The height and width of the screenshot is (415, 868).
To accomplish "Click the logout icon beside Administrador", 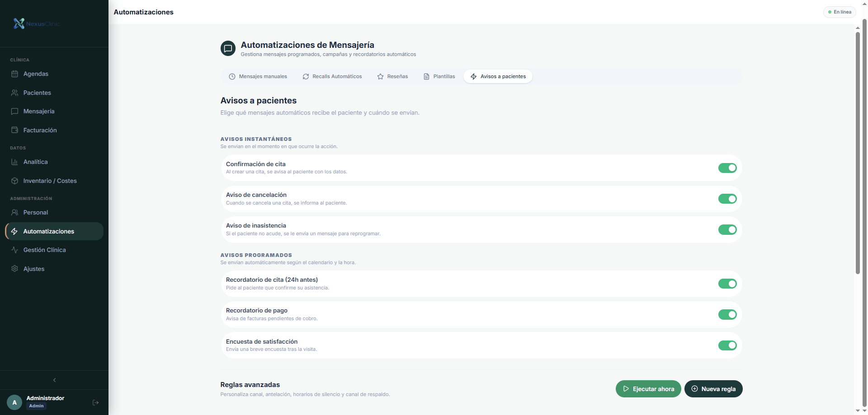I will tap(95, 402).
